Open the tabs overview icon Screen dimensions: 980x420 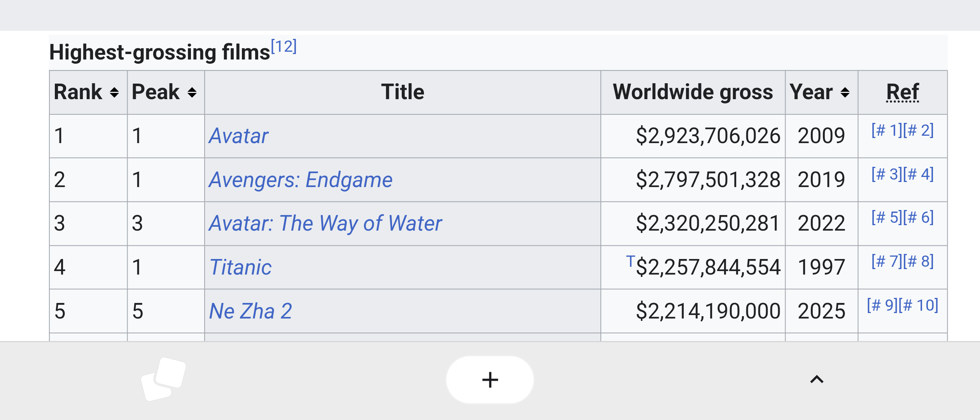click(164, 379)
